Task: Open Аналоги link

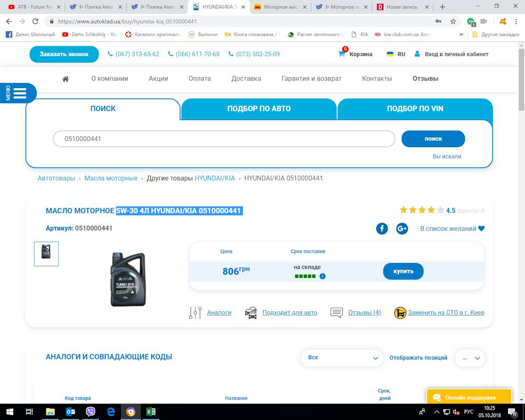Action: tap(219, 312)
